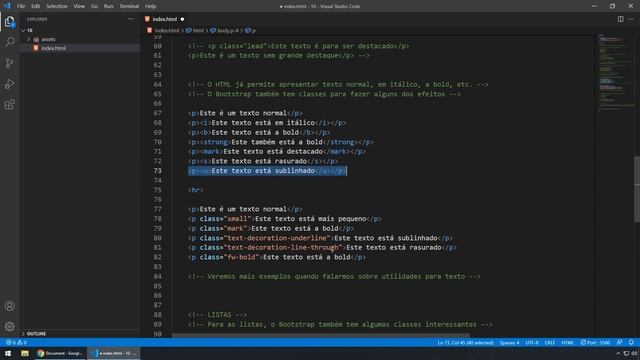Click the horizontal scrollbar at editor bottom

point(320,336)
